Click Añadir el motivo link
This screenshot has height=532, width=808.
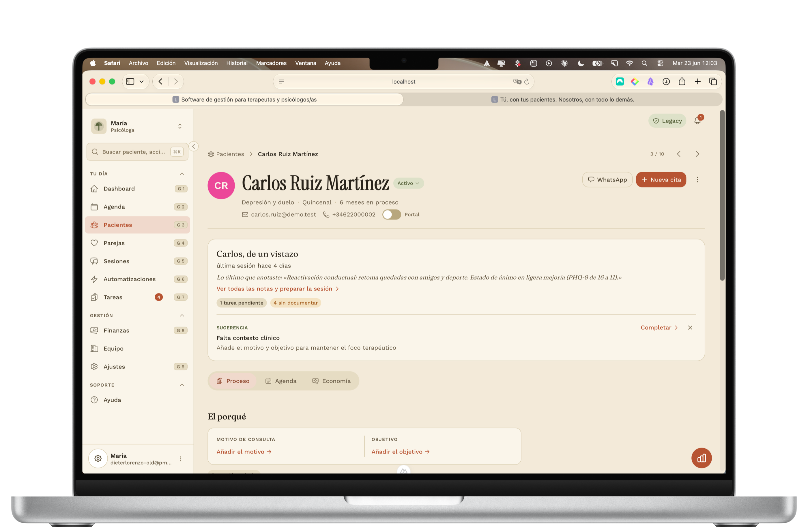[244, 451]
